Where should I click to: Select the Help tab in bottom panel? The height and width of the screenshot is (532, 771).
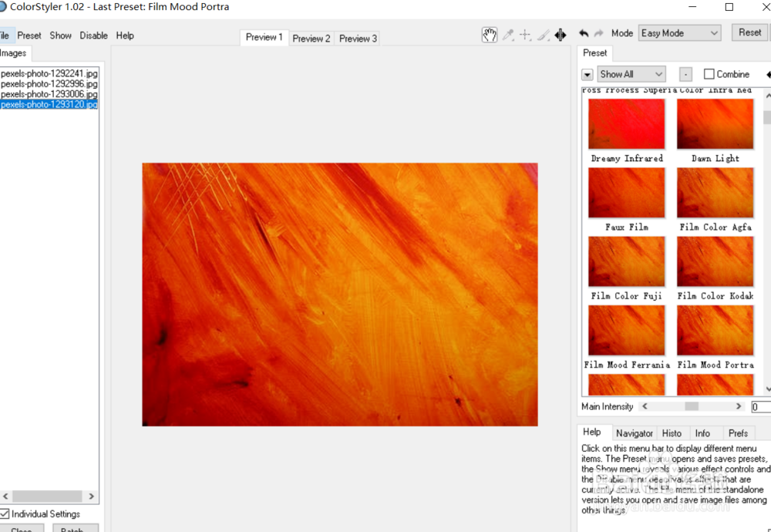(x=592, y=432)
